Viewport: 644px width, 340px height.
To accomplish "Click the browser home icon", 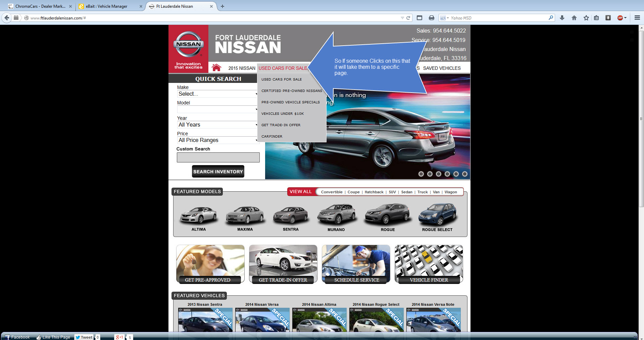I will click(574, 18).
